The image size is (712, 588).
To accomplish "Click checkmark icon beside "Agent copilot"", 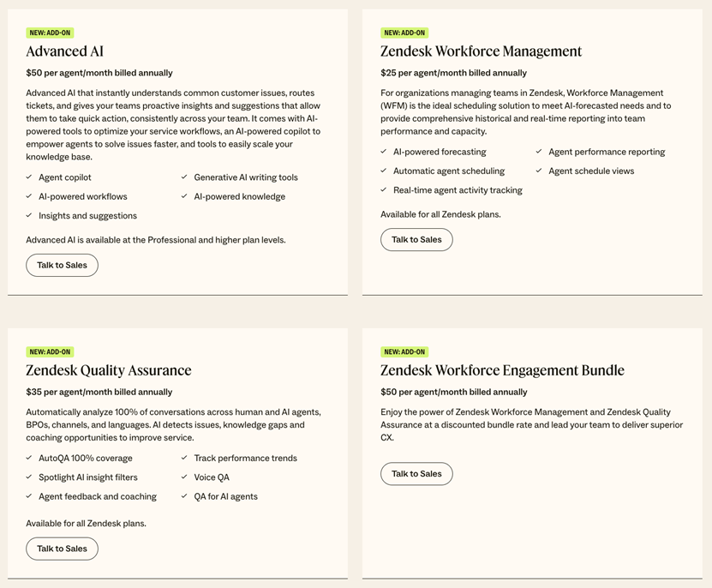I will point(28,177).
